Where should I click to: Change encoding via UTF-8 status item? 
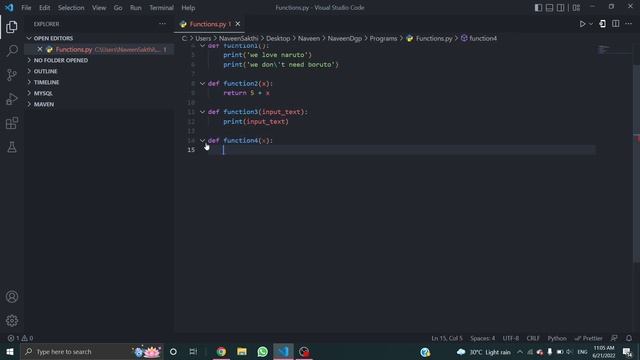point(511,338)
